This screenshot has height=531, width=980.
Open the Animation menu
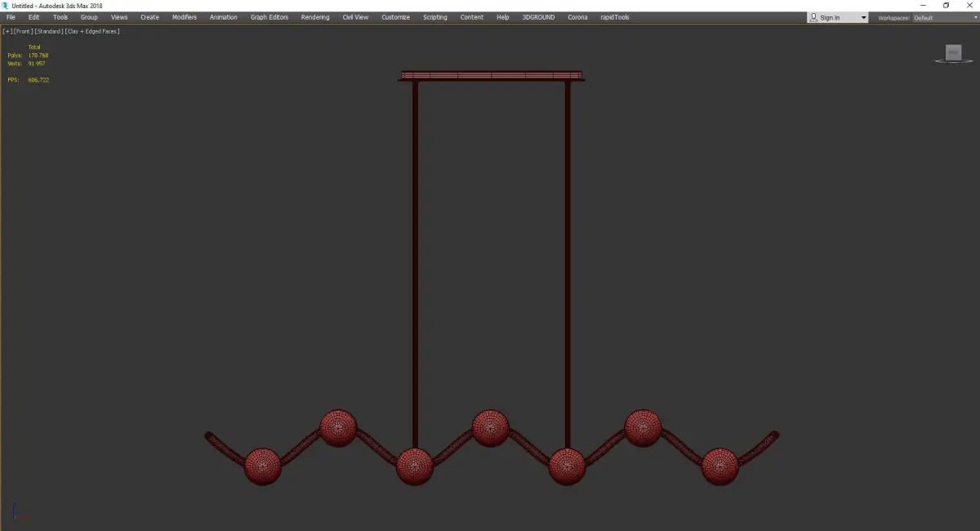tap(224, 17)
